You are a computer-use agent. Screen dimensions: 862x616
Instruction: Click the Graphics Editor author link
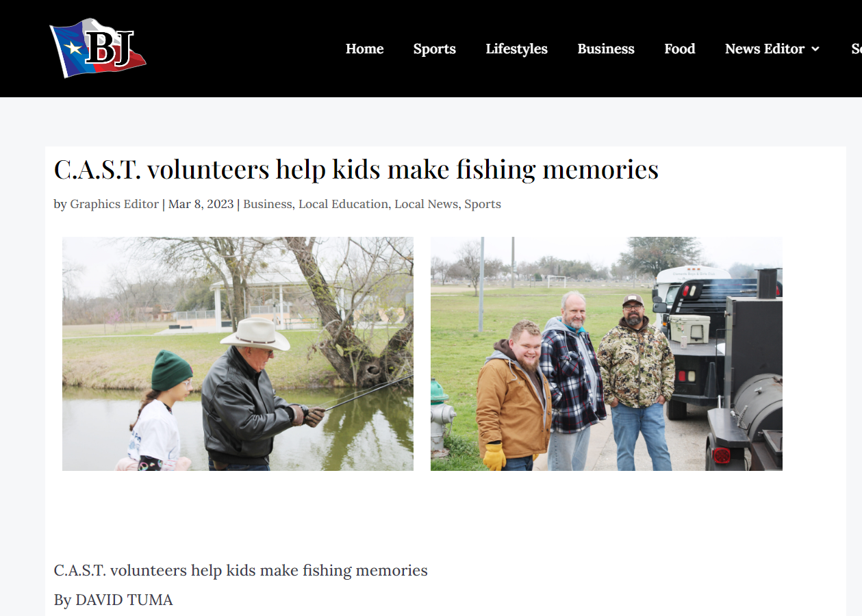point(114,204)
